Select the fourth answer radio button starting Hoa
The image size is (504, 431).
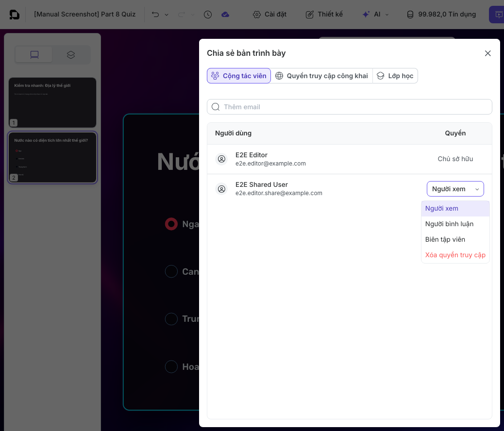171,367
